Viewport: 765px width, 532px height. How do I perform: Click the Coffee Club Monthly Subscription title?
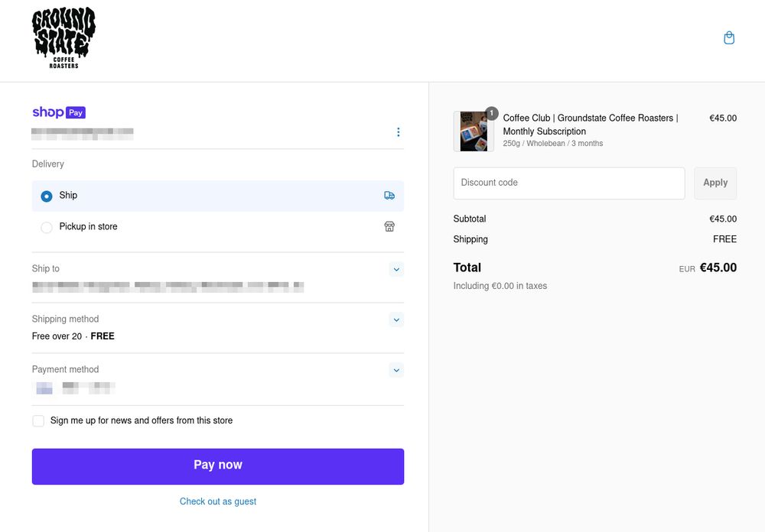[x=590, y=125]
